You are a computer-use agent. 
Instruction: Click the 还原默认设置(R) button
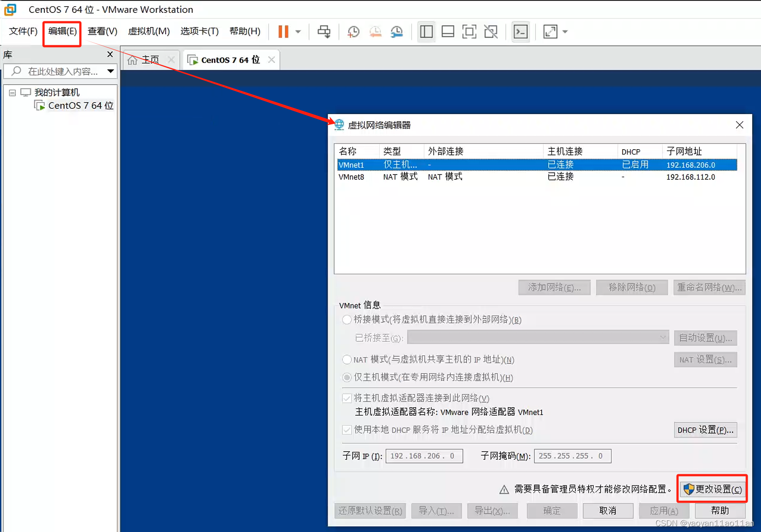coord(370,511)
